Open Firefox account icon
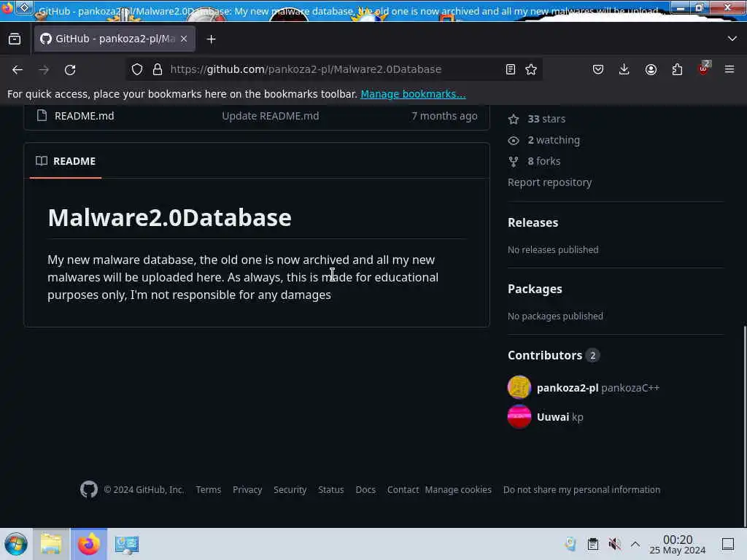747x560 pixels. (651, 69)
